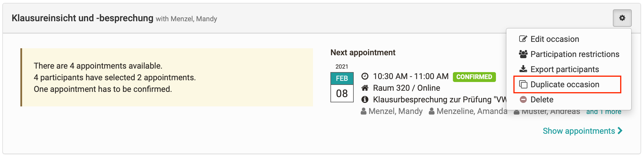Click the Participation restrictions group icon
The width and height of the screenshot is (644, 157).
pyautogui.click(x=523, y=54)
